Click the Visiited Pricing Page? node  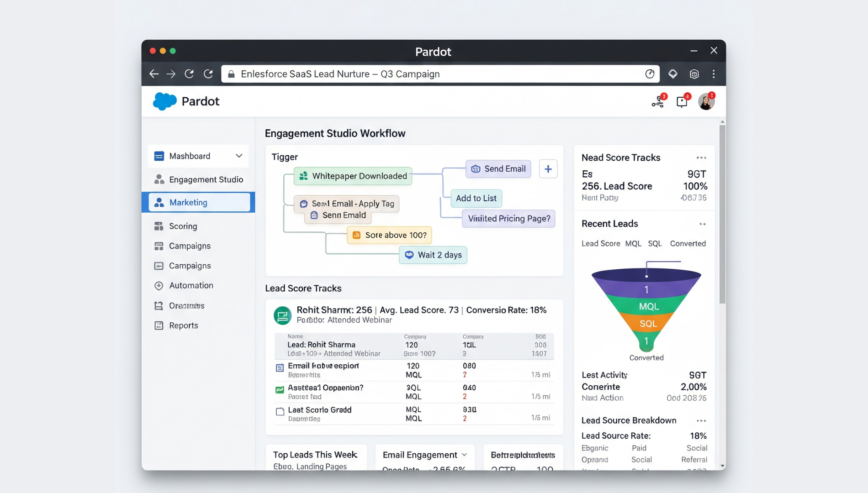pos(508,219)
